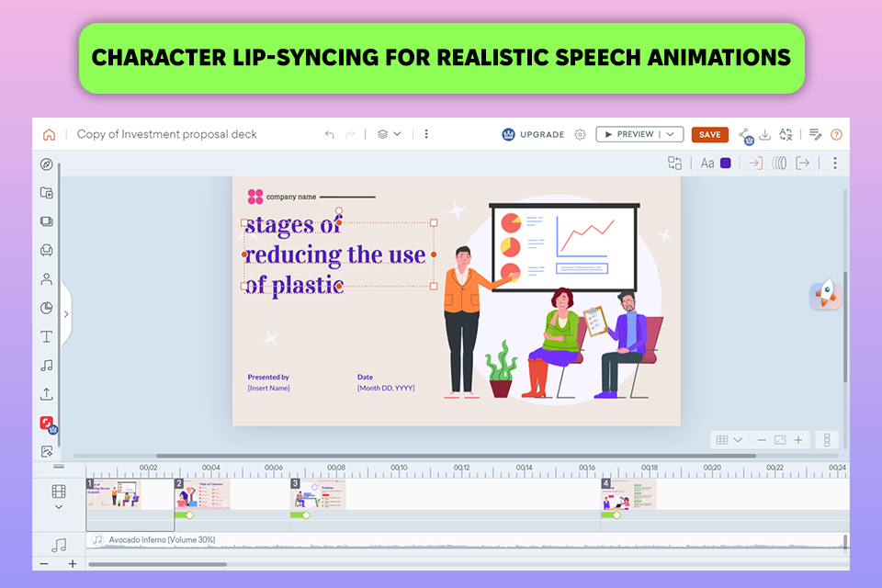This screenshot has height=588, width=882.
Task: Open the compass explore icon in sidebar
Action: coord(47,164)
